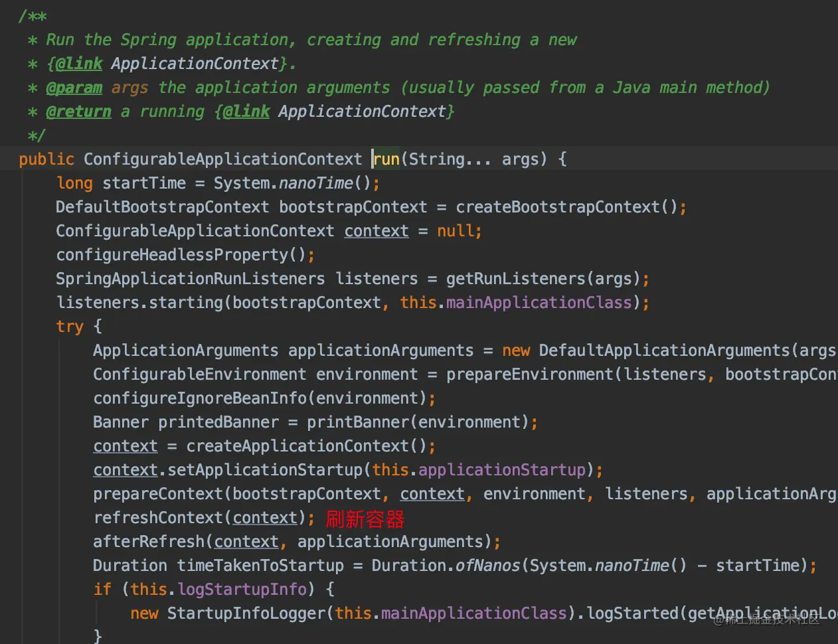838x644 pixels.
Task: Click the logStarted method call
Action: pyautogui.click(x=632, y=613)
